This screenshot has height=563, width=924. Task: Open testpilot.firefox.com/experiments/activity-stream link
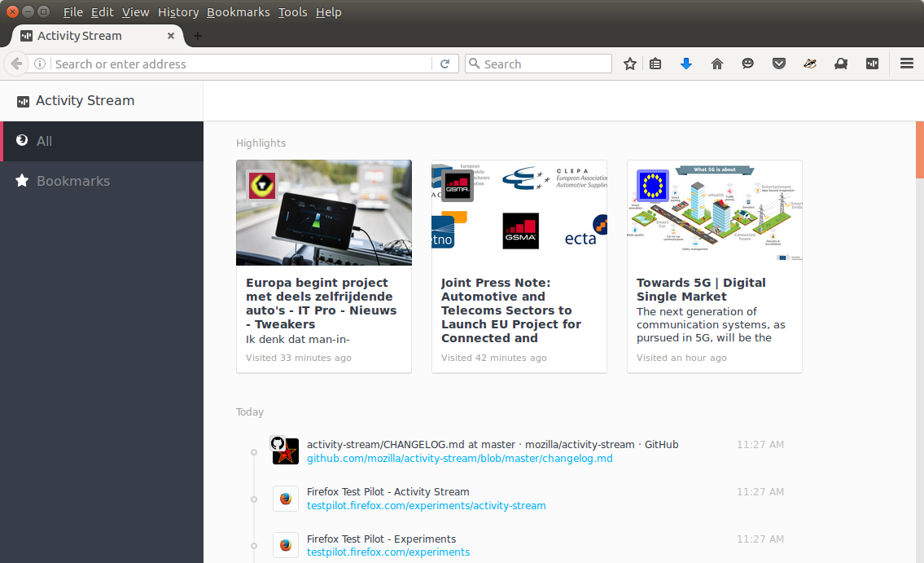pos(426,506)
